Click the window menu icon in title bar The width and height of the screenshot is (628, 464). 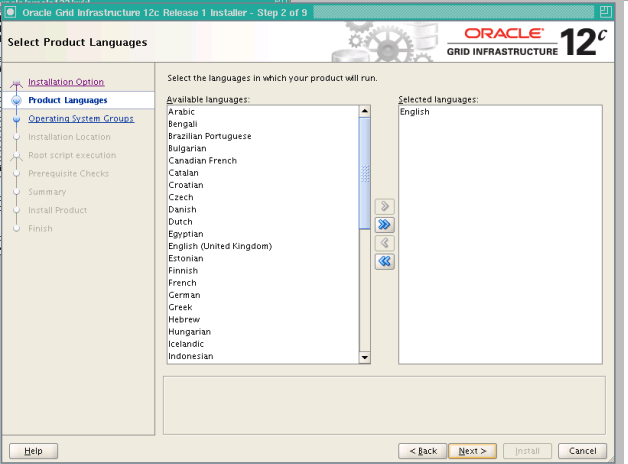[x=10, y=12]
